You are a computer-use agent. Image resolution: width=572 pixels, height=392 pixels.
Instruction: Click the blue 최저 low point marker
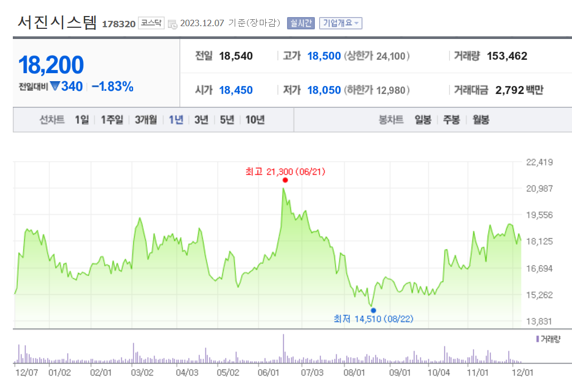pyautogui.click(x=373, y=310)
